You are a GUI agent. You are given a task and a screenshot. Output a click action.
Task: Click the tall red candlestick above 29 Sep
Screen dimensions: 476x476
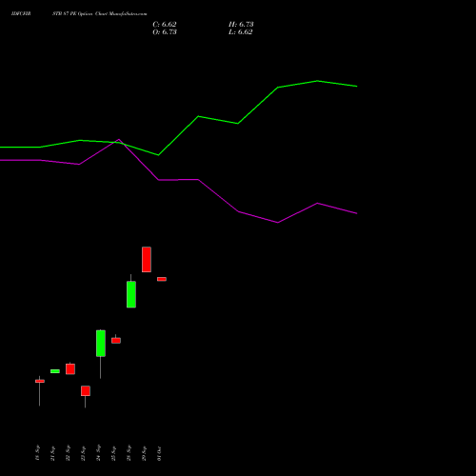tap(147, 259)
